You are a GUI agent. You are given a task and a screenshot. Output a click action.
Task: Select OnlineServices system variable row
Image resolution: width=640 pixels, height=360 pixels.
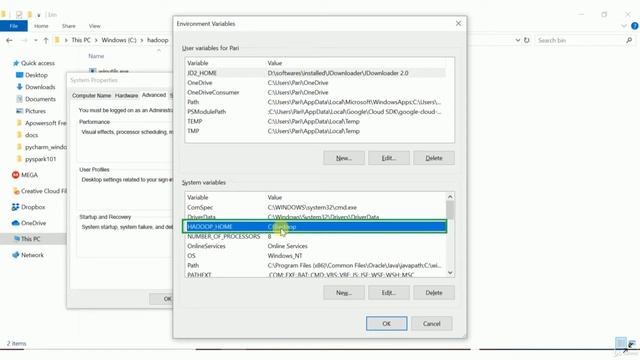(x=315, y=247)
